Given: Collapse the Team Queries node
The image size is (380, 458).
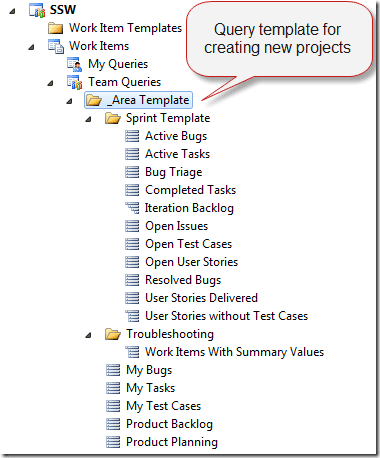Looking at the screenshot, I should click(x=50, y=84).
